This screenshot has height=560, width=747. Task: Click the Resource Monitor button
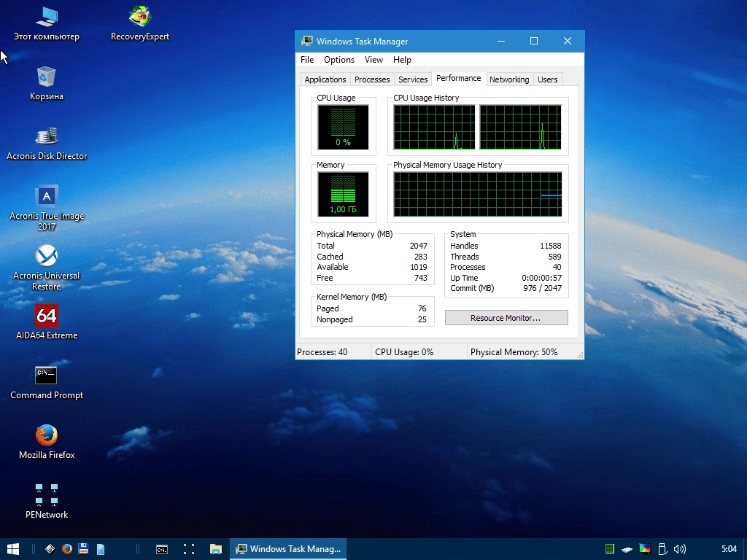click(x=506, y=318)
